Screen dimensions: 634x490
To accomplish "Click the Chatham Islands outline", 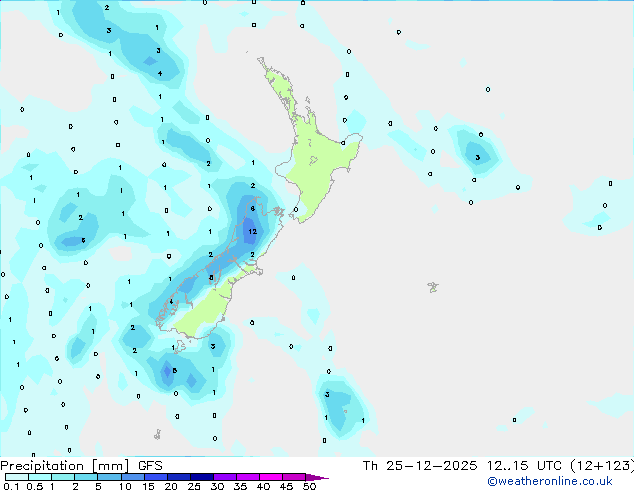I will 433,287.
